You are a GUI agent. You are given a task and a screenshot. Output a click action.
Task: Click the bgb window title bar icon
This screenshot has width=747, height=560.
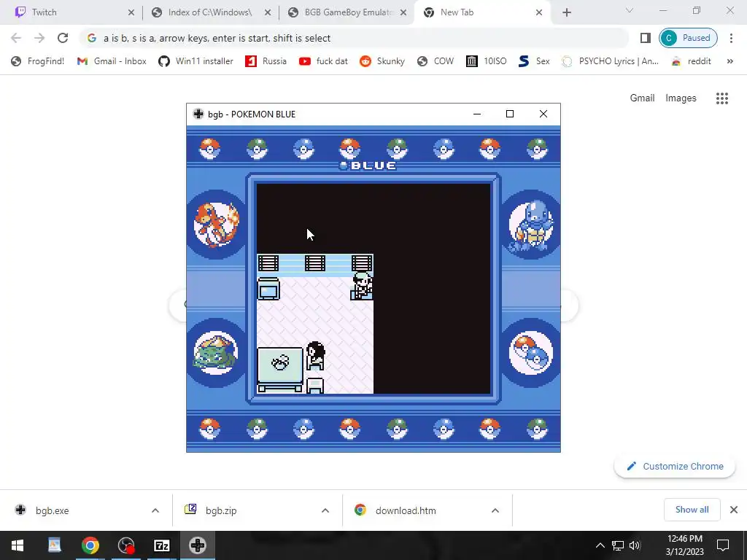pos(198,114)
